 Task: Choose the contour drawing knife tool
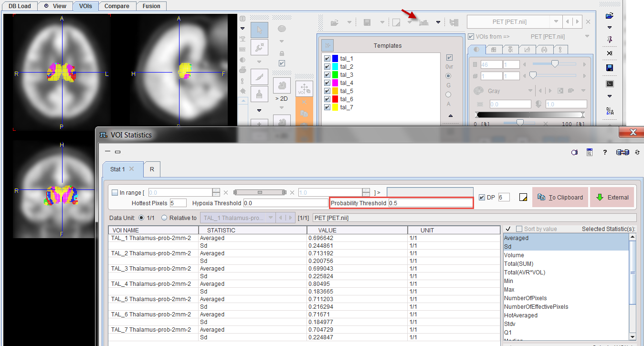tap(259, 76)
